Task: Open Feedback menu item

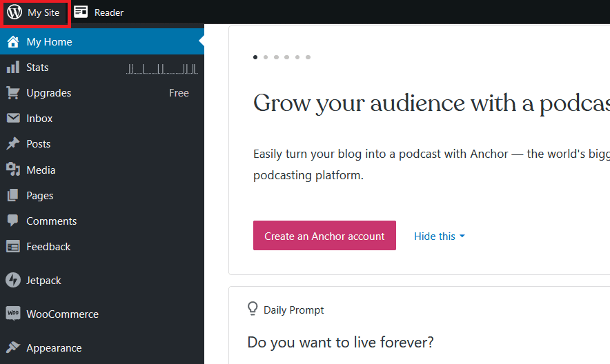Action: tap(102, 246)
